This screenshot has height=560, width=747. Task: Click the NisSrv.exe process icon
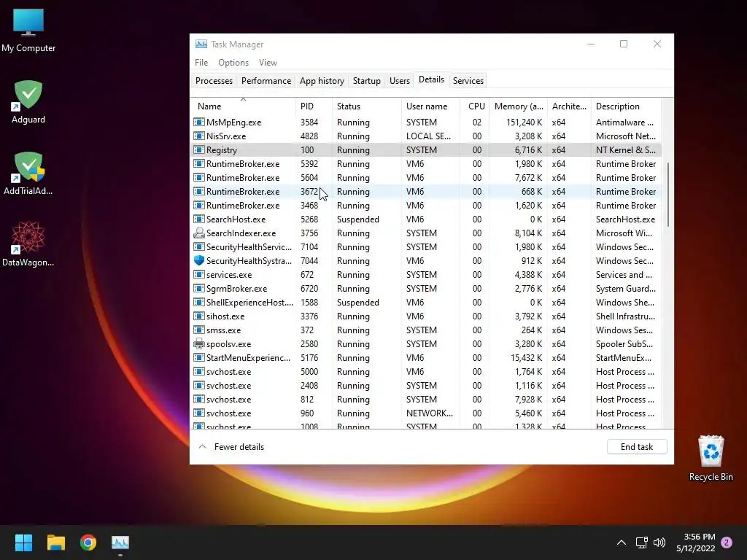(198, 136)
